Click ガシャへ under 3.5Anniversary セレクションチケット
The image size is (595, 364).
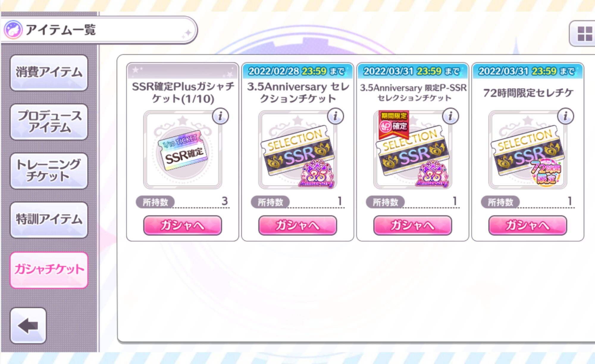297,226
